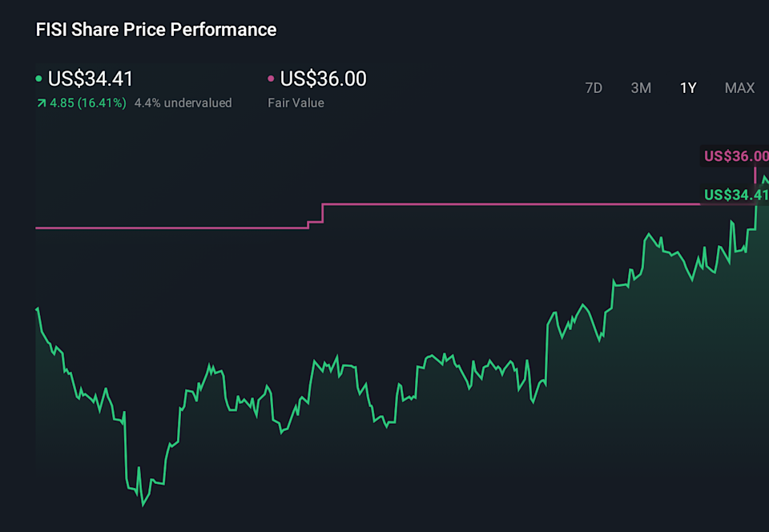Select the 7D time range
The height and width of the screenshot is (532, 769).
pos(594,88)
